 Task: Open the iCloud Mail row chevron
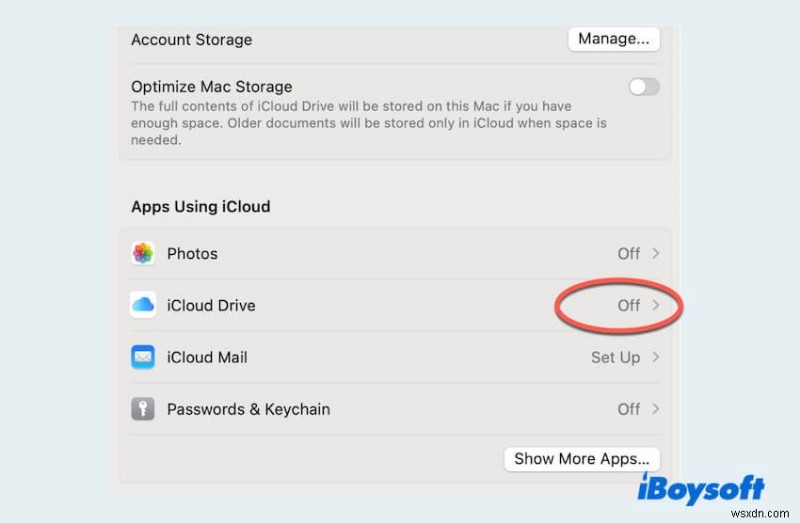(656, 357)
